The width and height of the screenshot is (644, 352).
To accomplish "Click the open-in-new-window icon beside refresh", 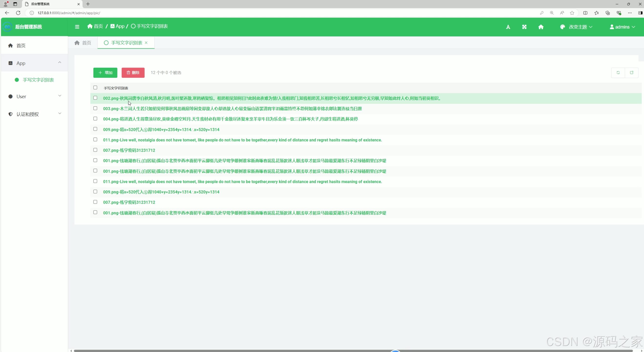I will click(x=632, y=73).
